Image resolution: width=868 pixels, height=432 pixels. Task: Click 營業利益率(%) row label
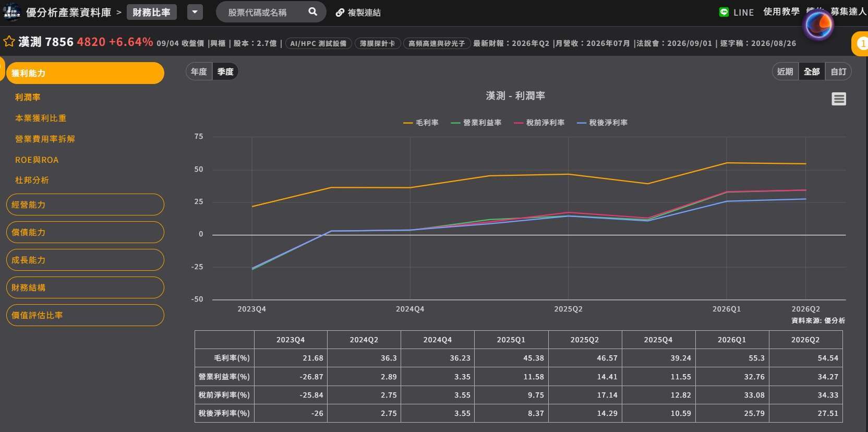[x=224, y=377]
